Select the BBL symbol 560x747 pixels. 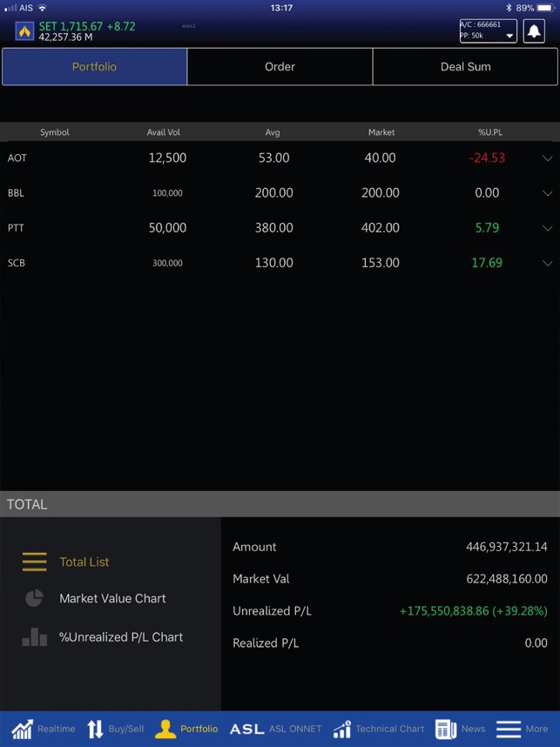click(16, 193)
